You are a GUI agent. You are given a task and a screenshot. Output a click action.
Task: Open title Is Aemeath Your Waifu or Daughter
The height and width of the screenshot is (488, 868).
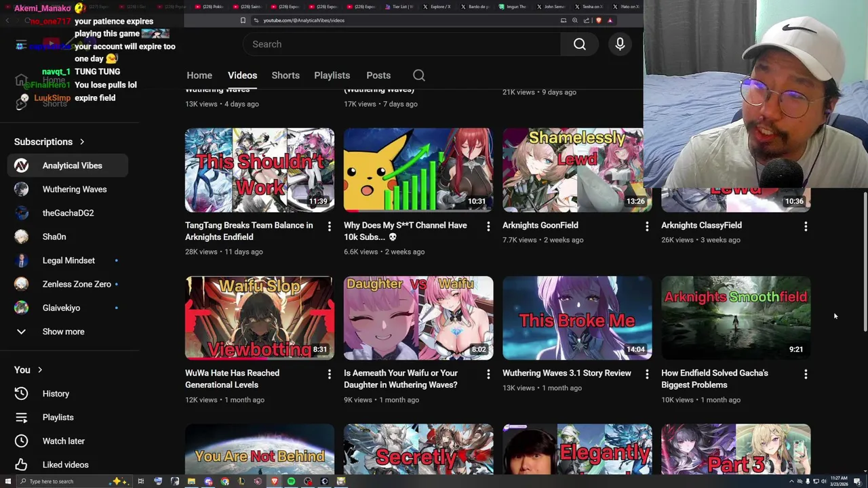(401, 379)
